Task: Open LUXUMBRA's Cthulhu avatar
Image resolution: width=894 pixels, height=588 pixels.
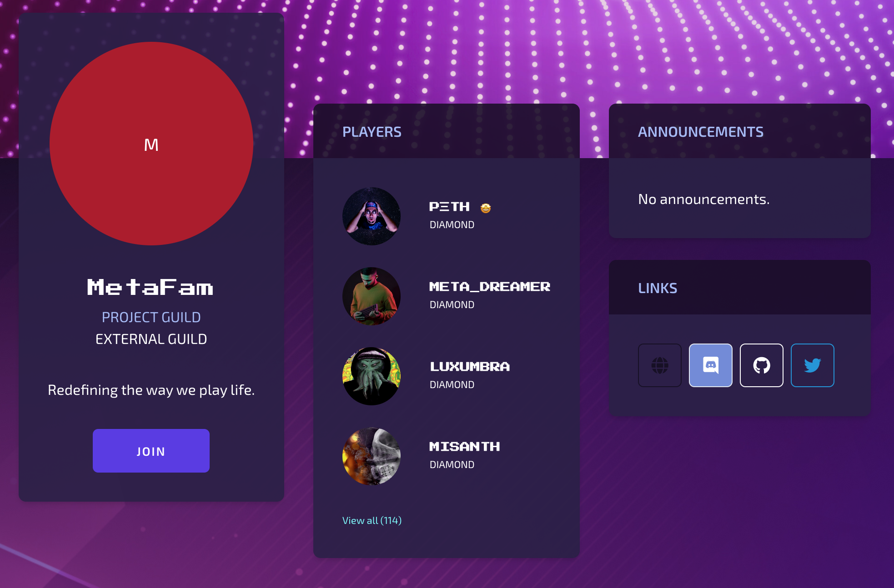Action: tap(372, 376)
